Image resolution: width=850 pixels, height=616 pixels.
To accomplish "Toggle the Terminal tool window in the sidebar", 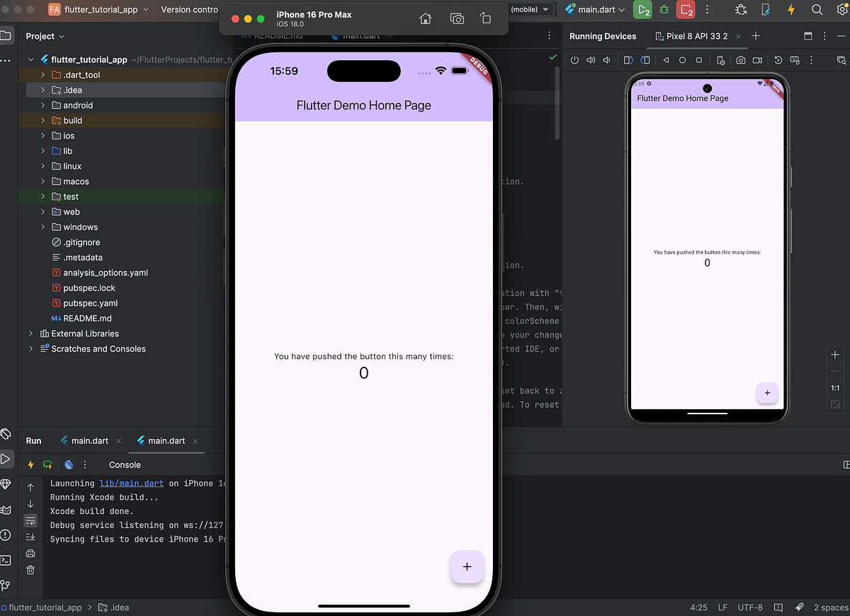I will [x=6, y=561].
